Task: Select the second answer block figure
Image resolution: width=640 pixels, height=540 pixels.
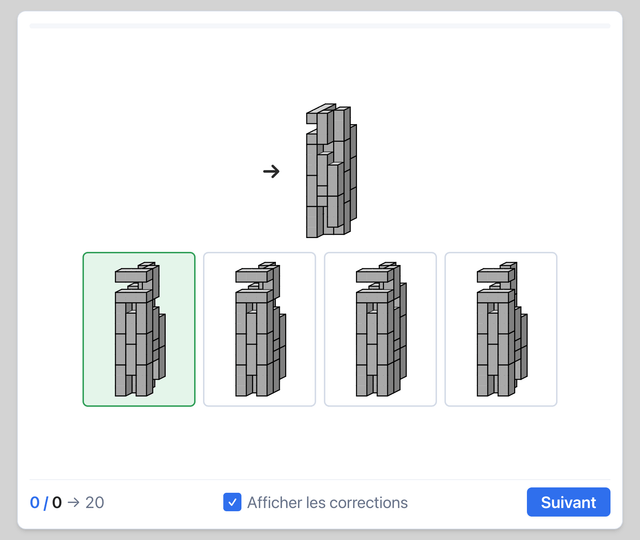Action: [x=259, y=329]
